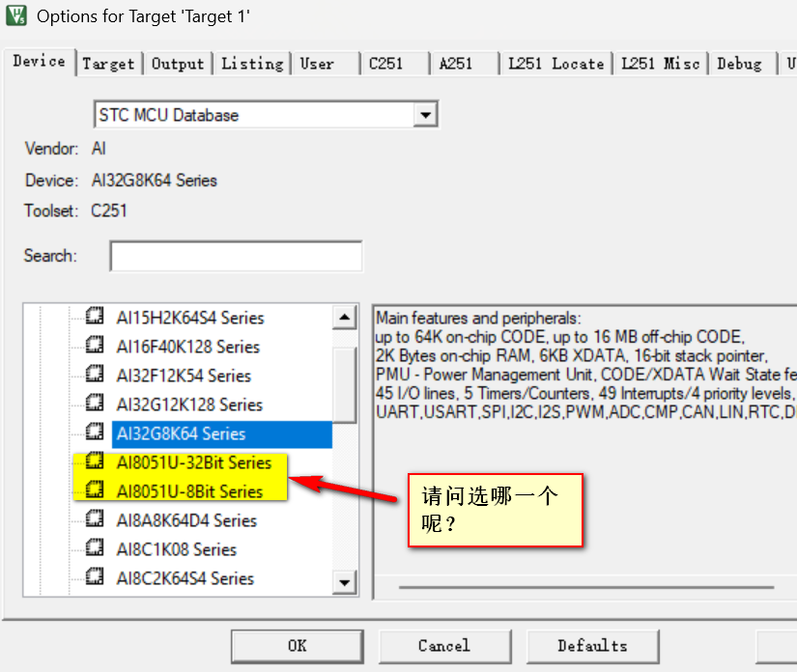Click the chip icon beside AI32F12K54 Series
797x672 pixels.
95,375
